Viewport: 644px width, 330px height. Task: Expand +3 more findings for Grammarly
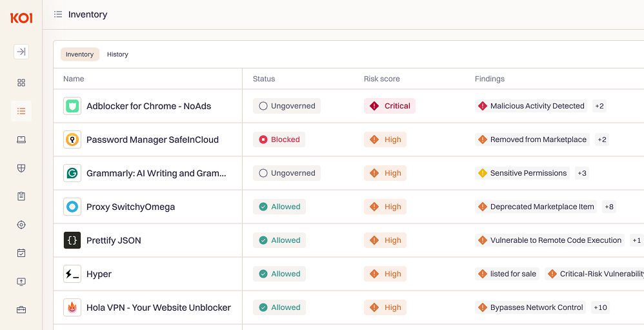click(582, 173)
